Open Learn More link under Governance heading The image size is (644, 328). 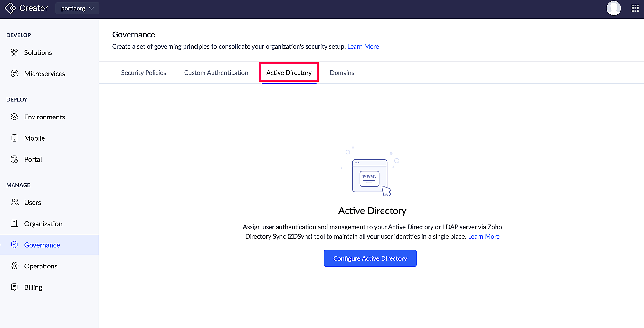[x=363, y=47]
